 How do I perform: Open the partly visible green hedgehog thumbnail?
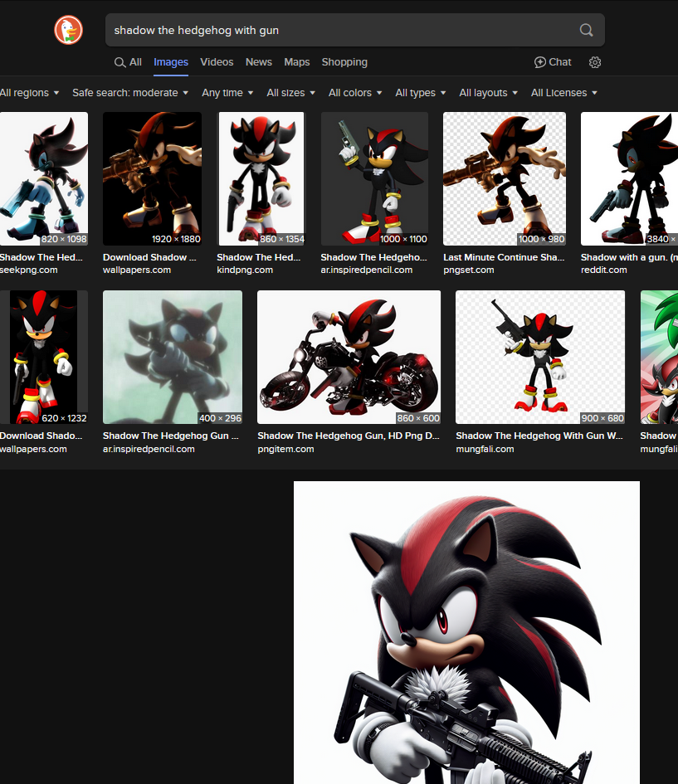pyautogui.click(x=659, y=357)
